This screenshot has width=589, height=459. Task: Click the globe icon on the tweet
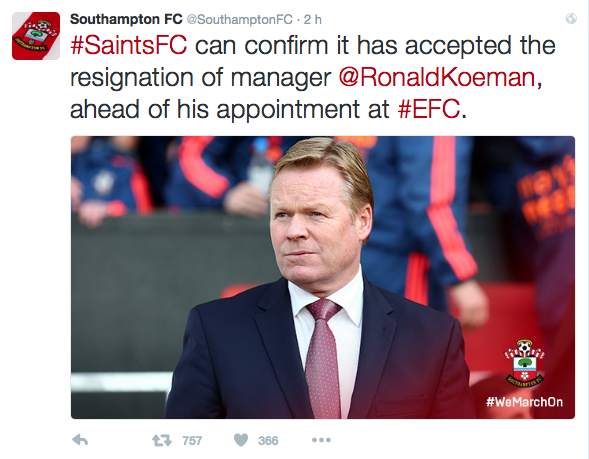(571, 18)
